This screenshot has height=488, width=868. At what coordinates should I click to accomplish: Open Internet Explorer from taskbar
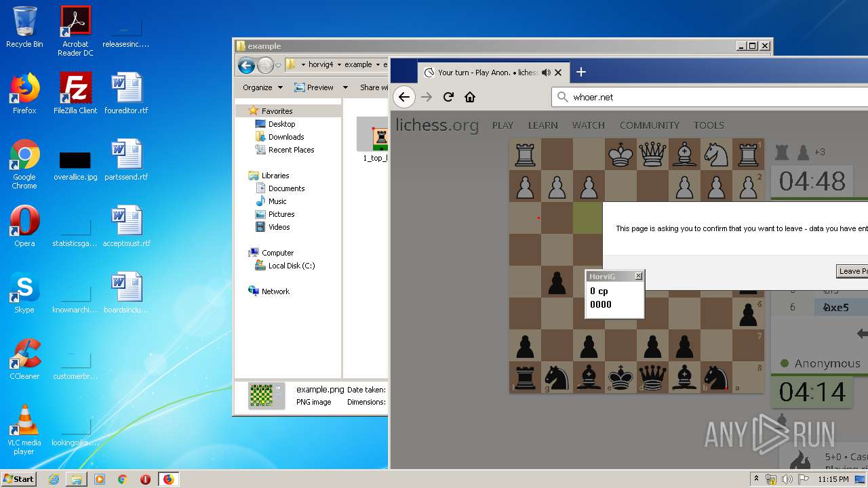(x=54, y=479)
